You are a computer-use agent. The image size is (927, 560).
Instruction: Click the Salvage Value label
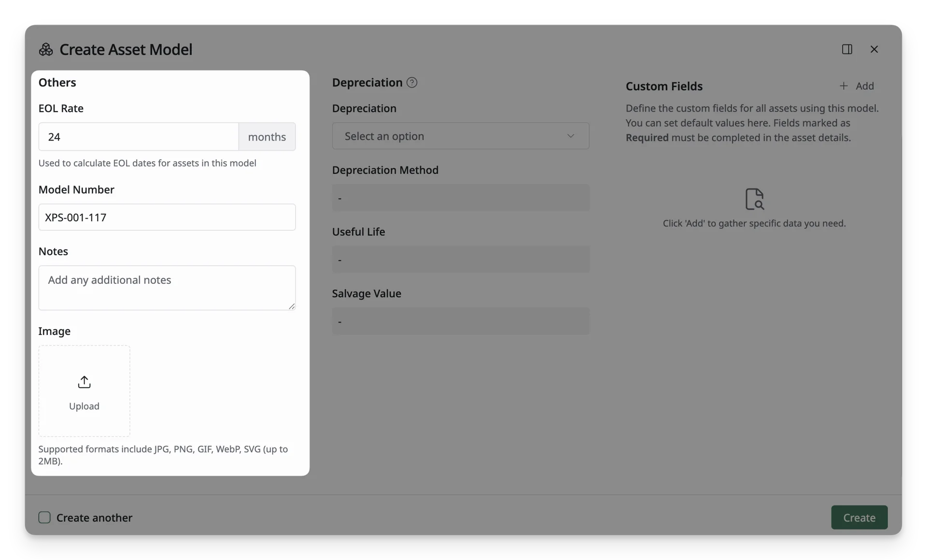tap(366, 294)
